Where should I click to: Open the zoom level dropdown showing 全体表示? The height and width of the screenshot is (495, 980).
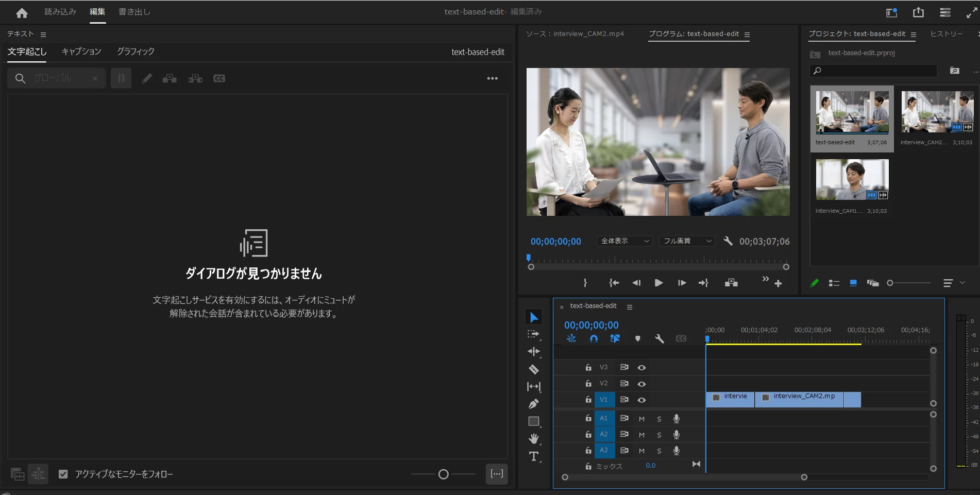click(625, 241)
